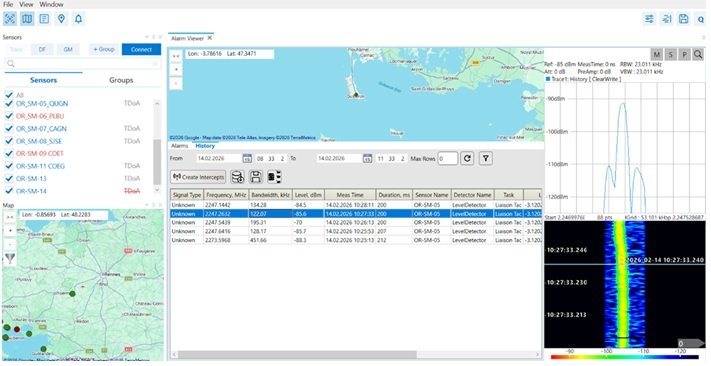
Task: Sort by Frequency, MHz column header
Action: click(x=225, y=195)
